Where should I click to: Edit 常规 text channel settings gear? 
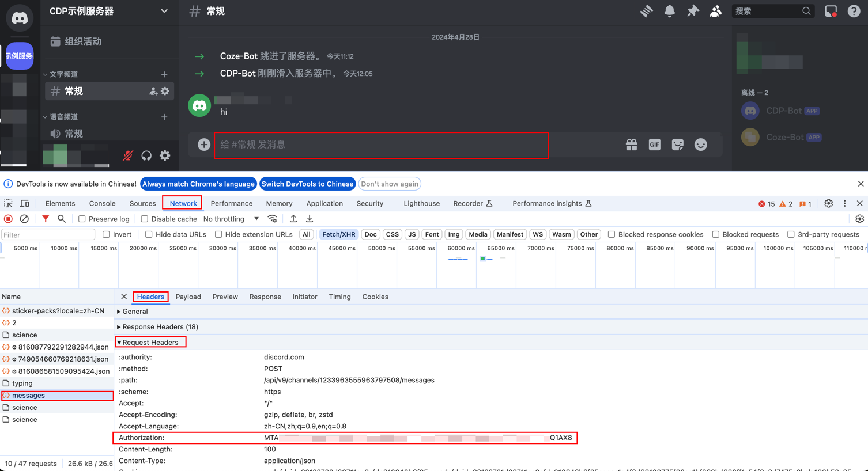[165, 91]
